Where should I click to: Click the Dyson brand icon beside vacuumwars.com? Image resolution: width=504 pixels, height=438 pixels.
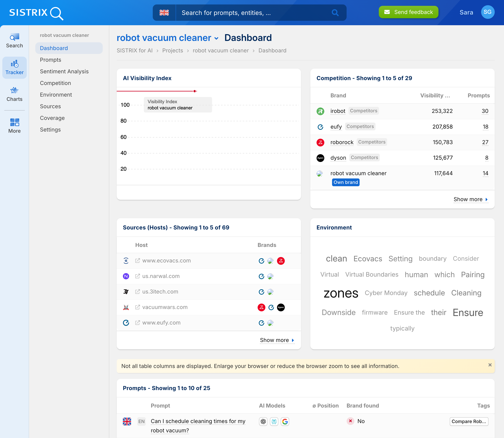tap(281, 307)
